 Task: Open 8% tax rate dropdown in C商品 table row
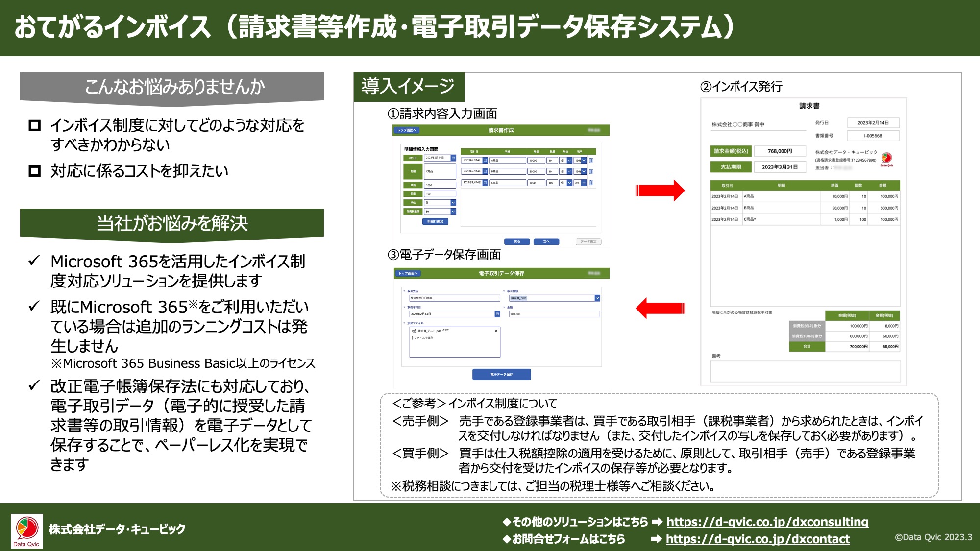[x=584, y=183]
